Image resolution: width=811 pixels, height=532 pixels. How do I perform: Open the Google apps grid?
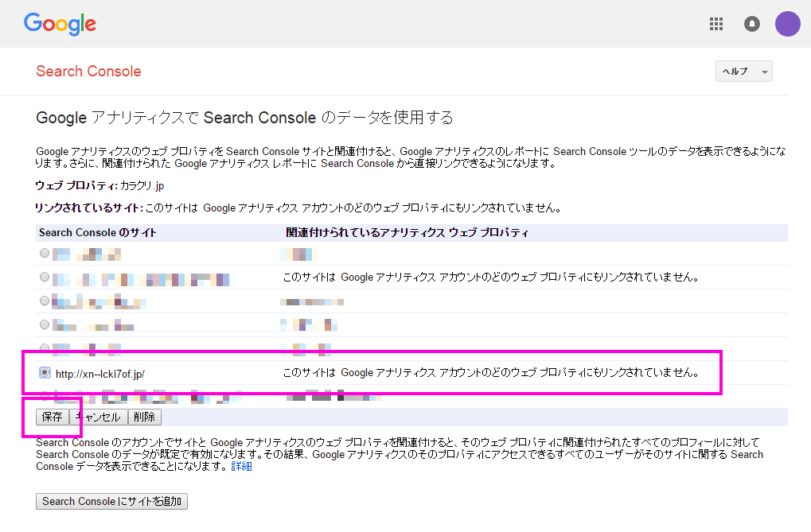tap(715, 24)
